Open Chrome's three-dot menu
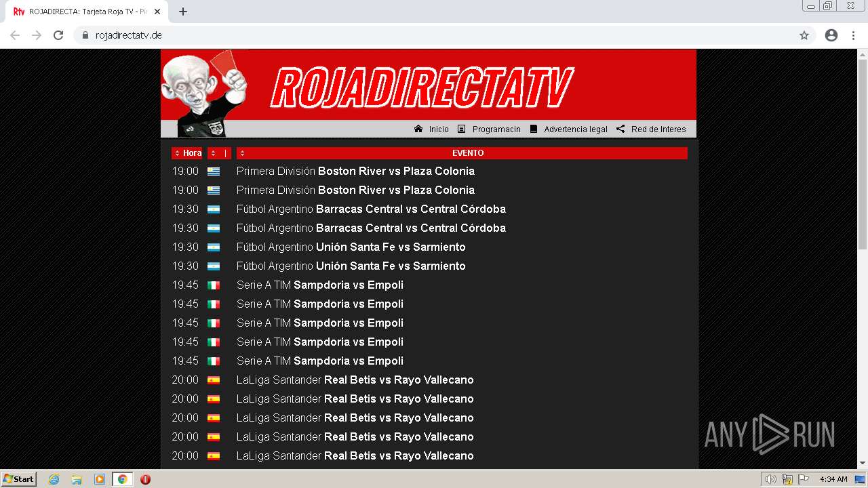 [x=853, y=35]
